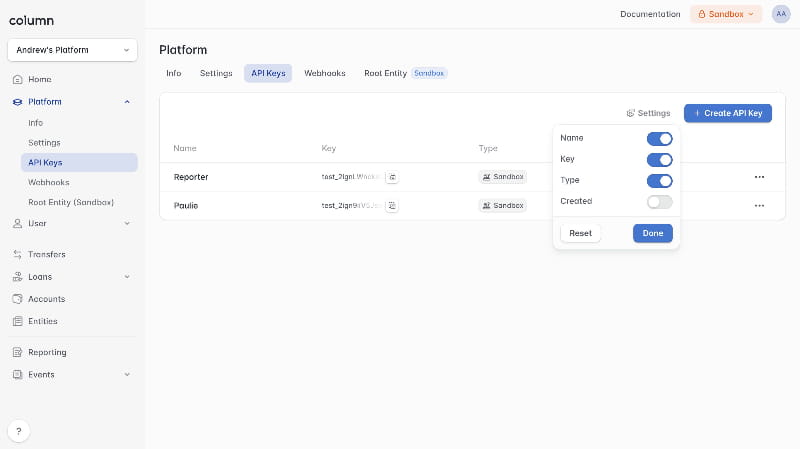
Task: Click the column logo
Action: click(31, 21)
